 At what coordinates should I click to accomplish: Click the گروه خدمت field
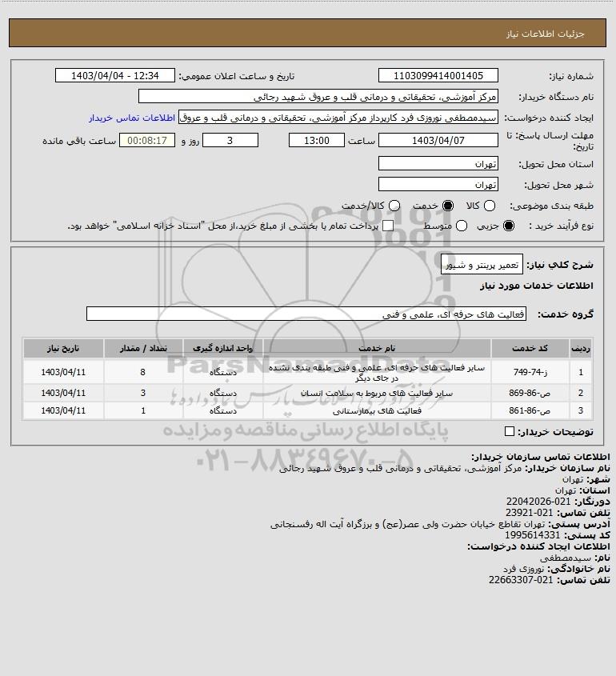point(306,314)
